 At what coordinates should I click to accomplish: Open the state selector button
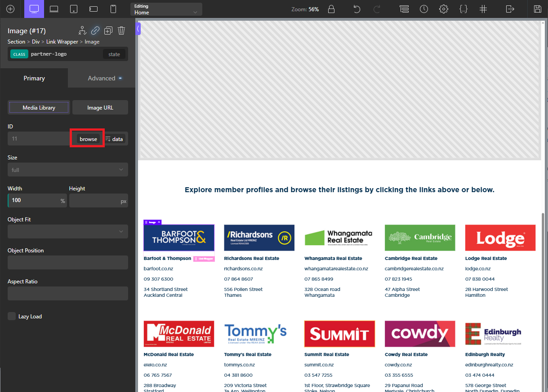coord(114,54)
